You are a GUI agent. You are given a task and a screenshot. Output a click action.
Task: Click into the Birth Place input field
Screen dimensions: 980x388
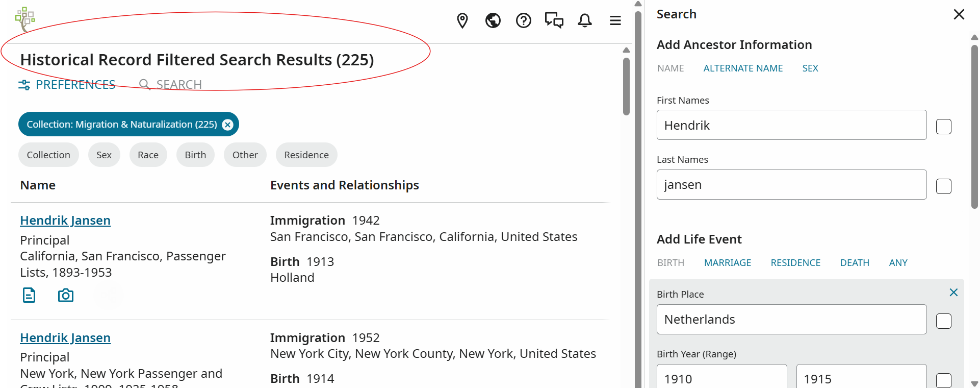[791, 320]
